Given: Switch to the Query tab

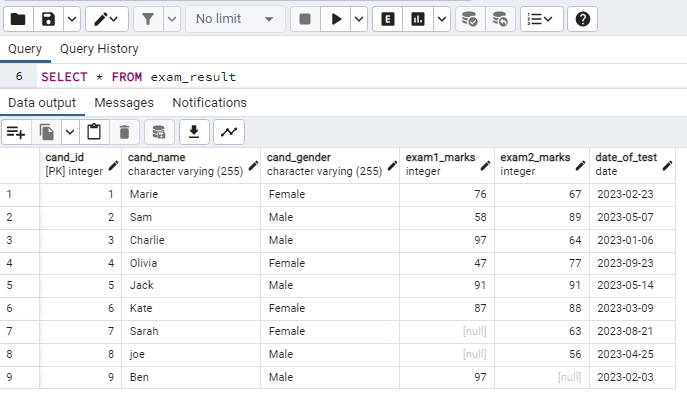Looking at the screenshot, I should click(25, 49).
